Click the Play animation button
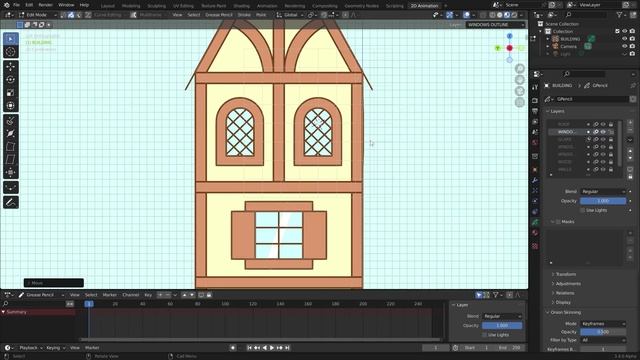 [272, 348]
